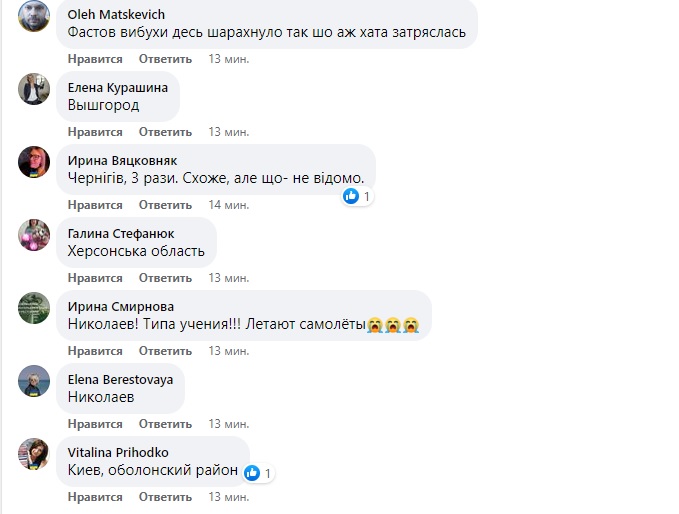The width and height of the screenshot is (679, 514).
Task: Open Ирина Смирнова's avatar image
Action: tap(35, 308)
